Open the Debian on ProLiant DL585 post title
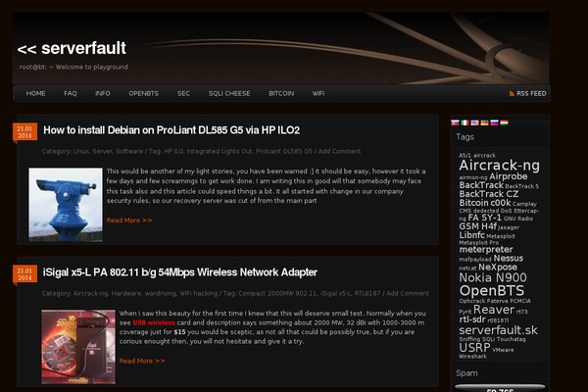The image size is (588, 392). [x=171, y=130]
